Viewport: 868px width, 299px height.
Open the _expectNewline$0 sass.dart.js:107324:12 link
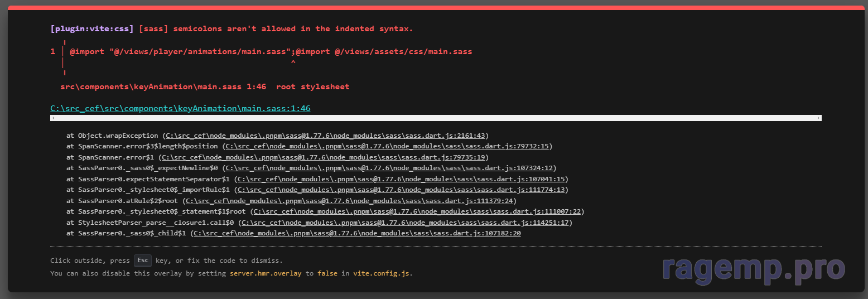[x=389, y=168]
